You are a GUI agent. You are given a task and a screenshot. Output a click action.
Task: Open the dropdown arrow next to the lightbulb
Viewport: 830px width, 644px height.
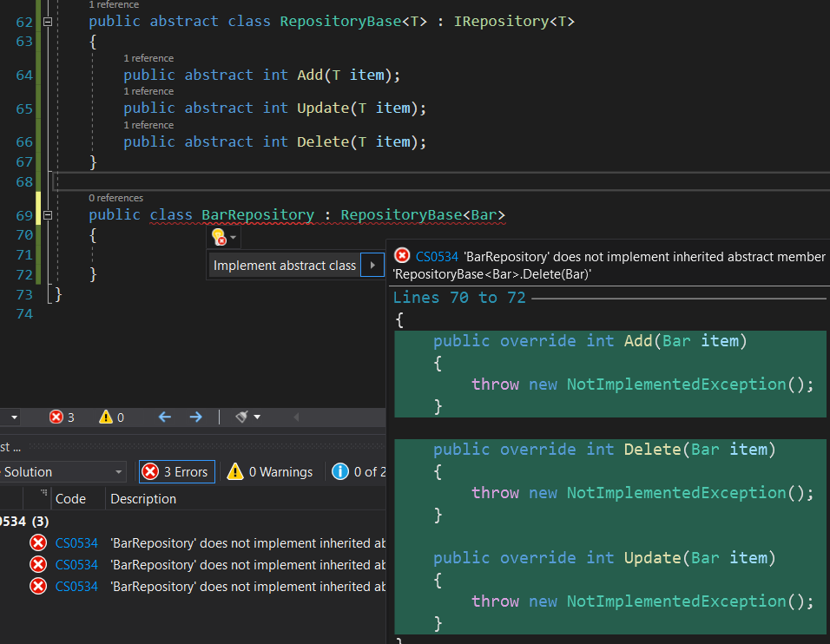234,237
